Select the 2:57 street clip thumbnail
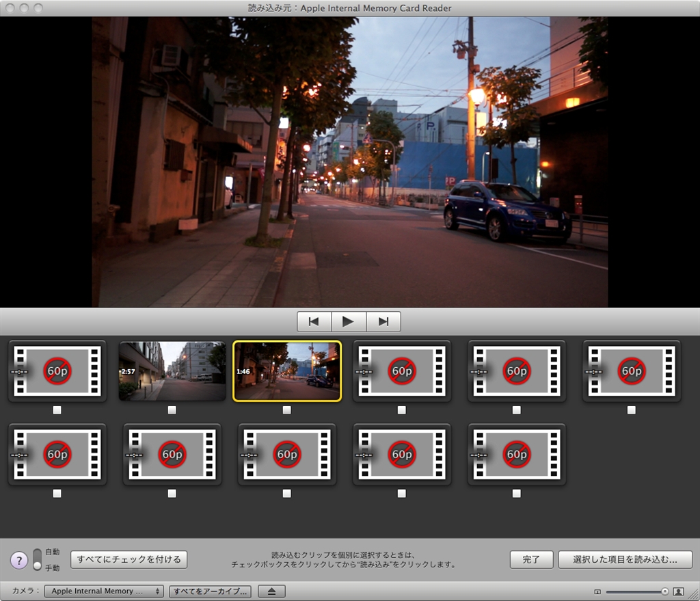This screenshot has height=601, width=700. coord(172,371)
